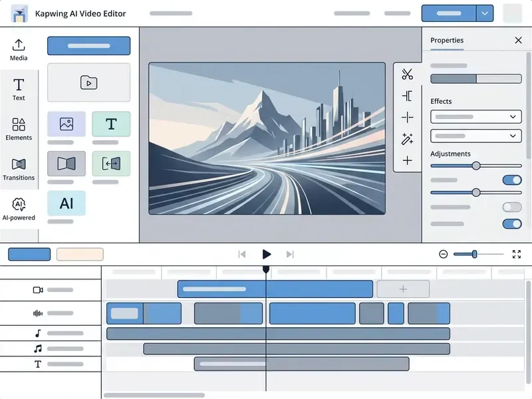Select the split at playhead tool
Image resolution: width=532 pixels, height=399 pixels.
[407, 118]
